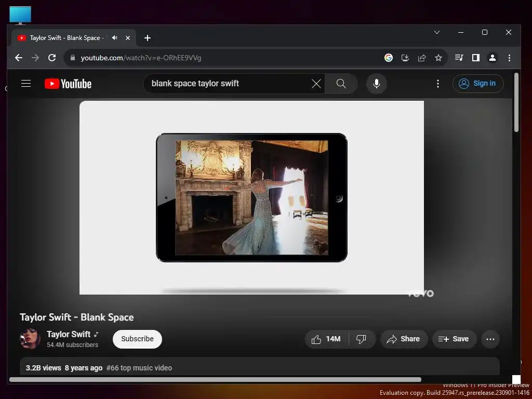This screenshot has height=399, width=532.
Task: Click the 3.2B views text
Action: 44,368
